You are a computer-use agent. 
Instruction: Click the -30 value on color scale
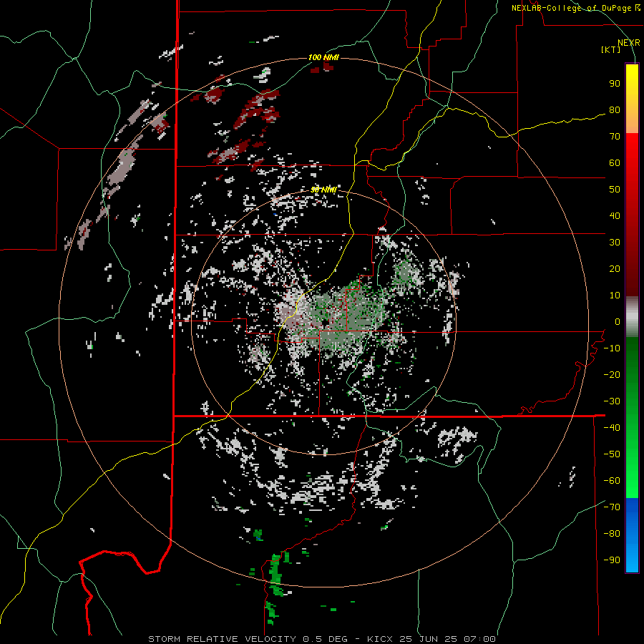612,401
